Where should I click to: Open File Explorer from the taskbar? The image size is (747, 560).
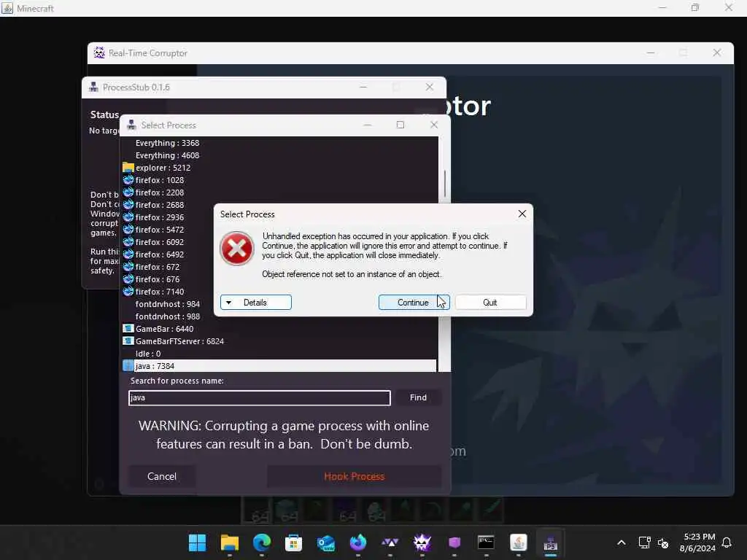click(x=230, y=542)
